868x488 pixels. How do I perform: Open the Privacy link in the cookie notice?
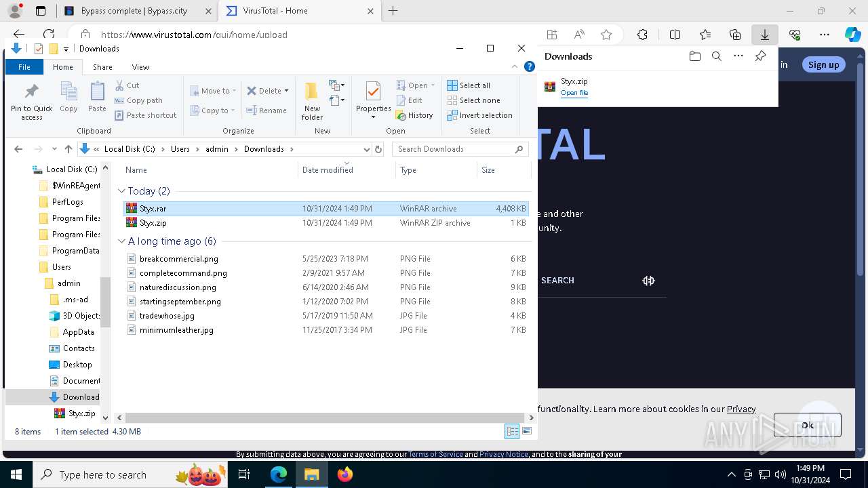coord(741,409)
